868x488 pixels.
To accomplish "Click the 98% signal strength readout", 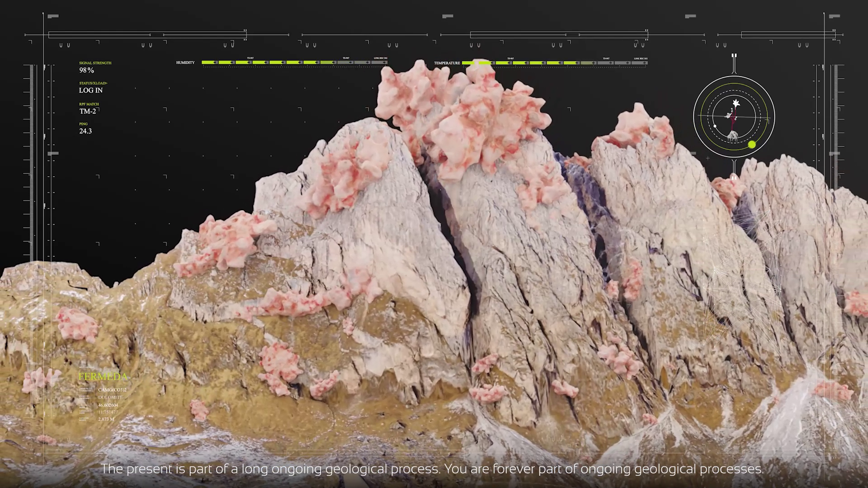I will (x=87, y=70).
